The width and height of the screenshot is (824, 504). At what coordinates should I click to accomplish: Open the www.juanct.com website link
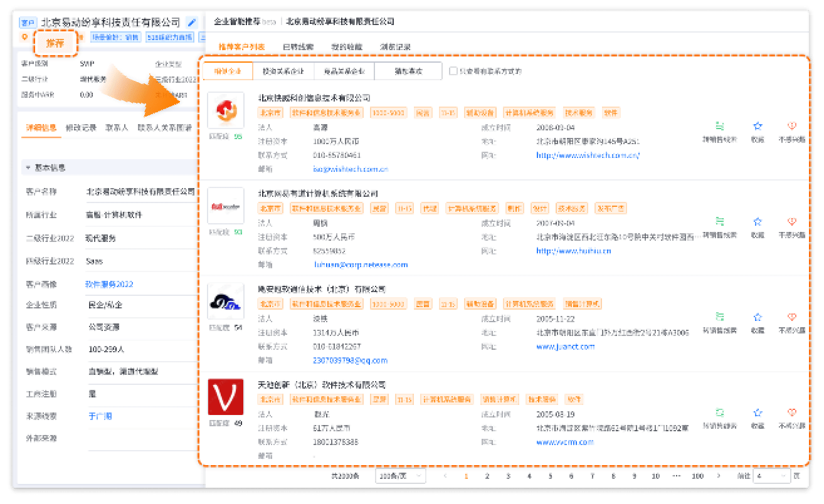pos(565,347)
